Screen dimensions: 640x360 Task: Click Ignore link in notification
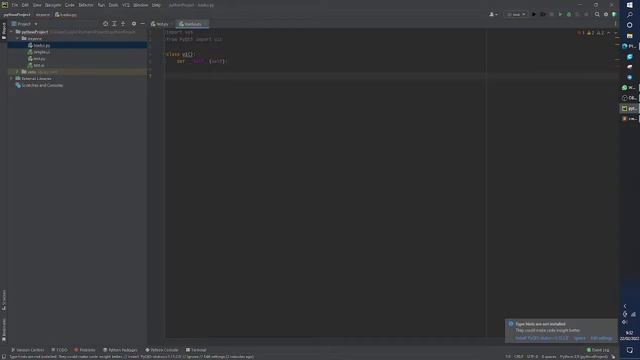[x=580, y=338]
